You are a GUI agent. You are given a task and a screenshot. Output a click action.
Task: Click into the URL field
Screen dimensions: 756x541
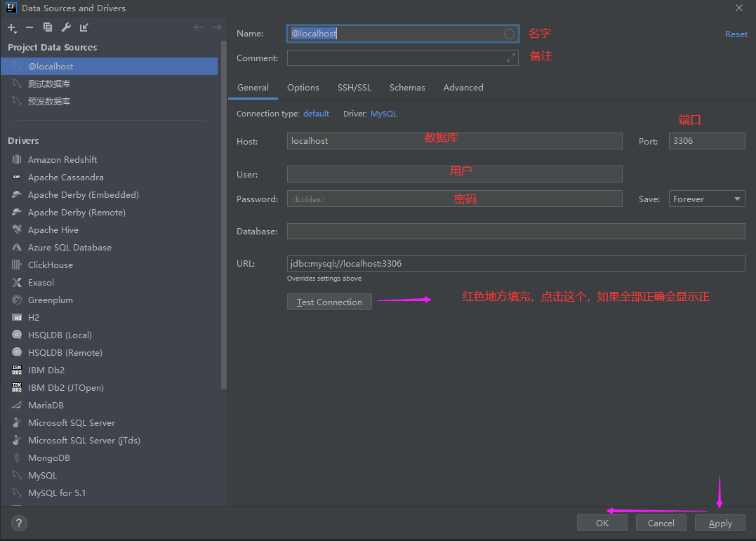coord(516,264)
